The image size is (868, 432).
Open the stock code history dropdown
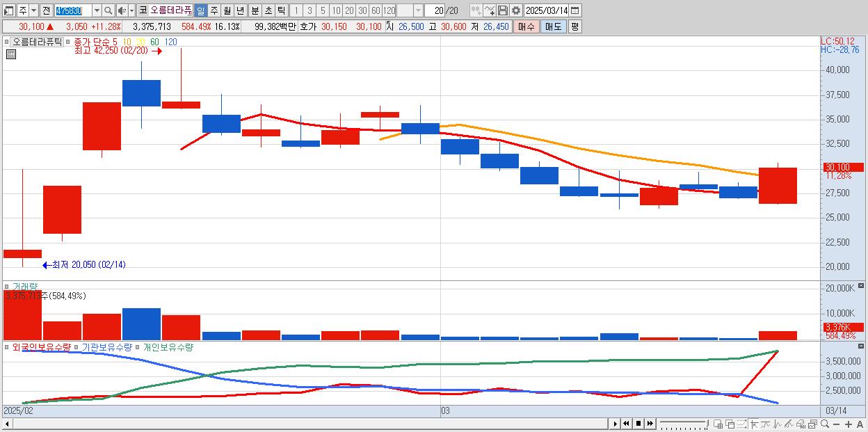coord(97,10)
